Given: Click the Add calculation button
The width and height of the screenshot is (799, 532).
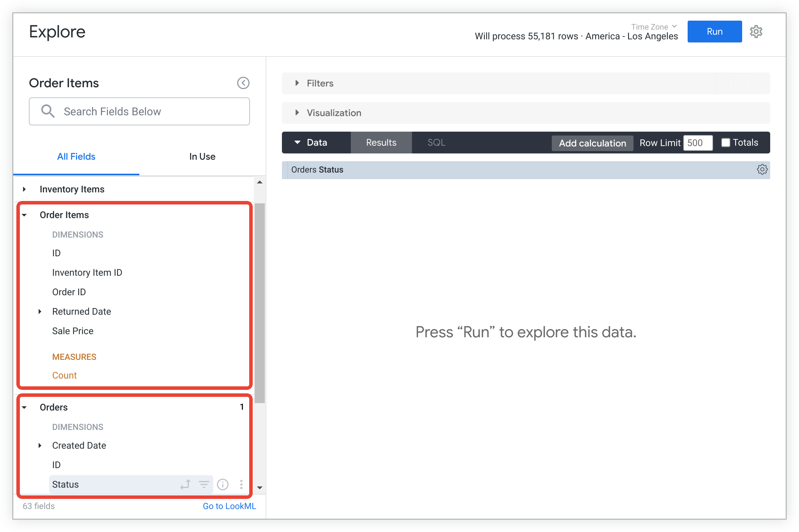Looking at the screenshot, I should (x=592, y=143).
